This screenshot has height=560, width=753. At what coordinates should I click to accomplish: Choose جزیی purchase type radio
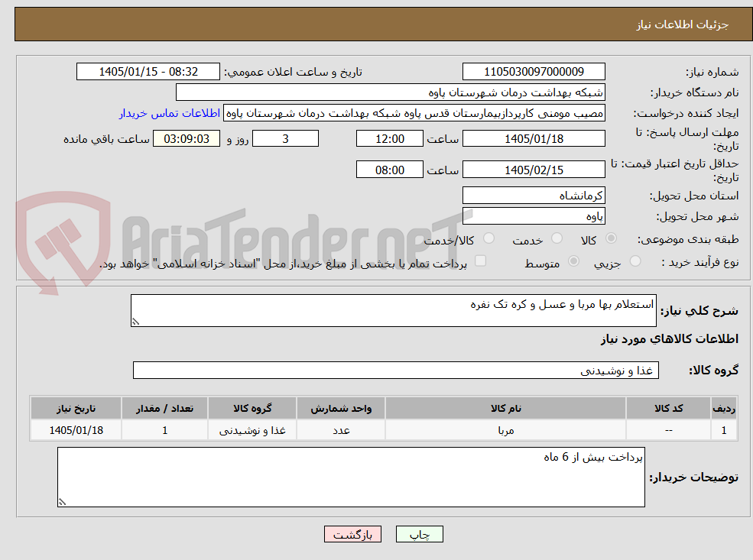(635, 261)
